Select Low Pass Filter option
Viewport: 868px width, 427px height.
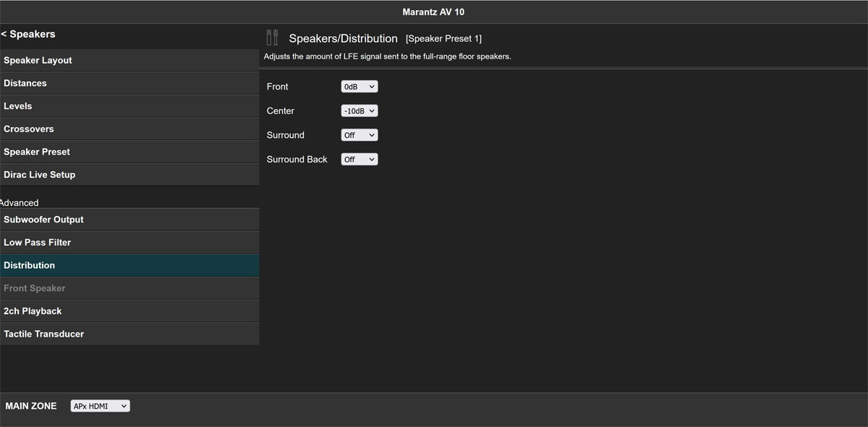coord(129,243)
